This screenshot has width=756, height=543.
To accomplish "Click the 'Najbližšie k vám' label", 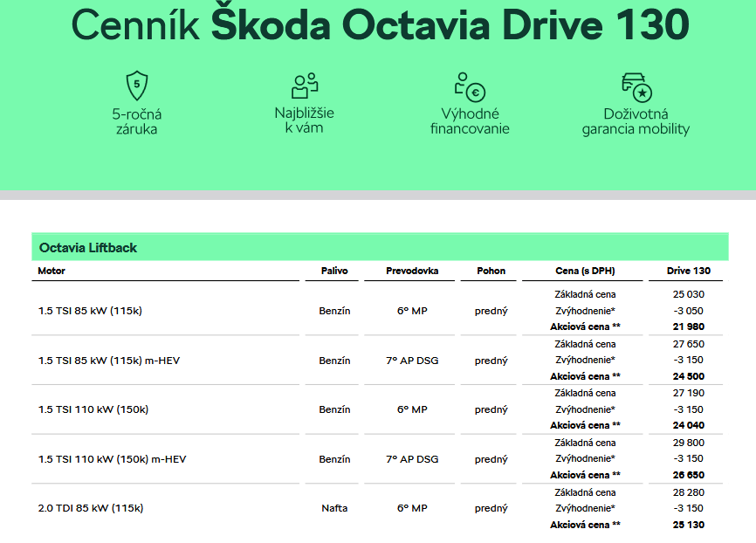I will click(304, 120).
